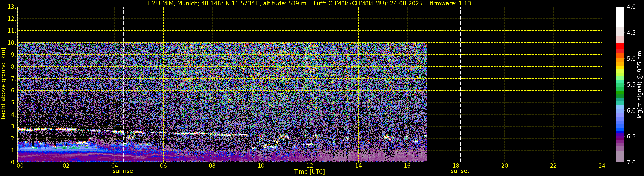Image resolution: width=644 pixels, height=176 pixels.
Task: Click the colorbar tick label '-6.0'
Action: 630,111
